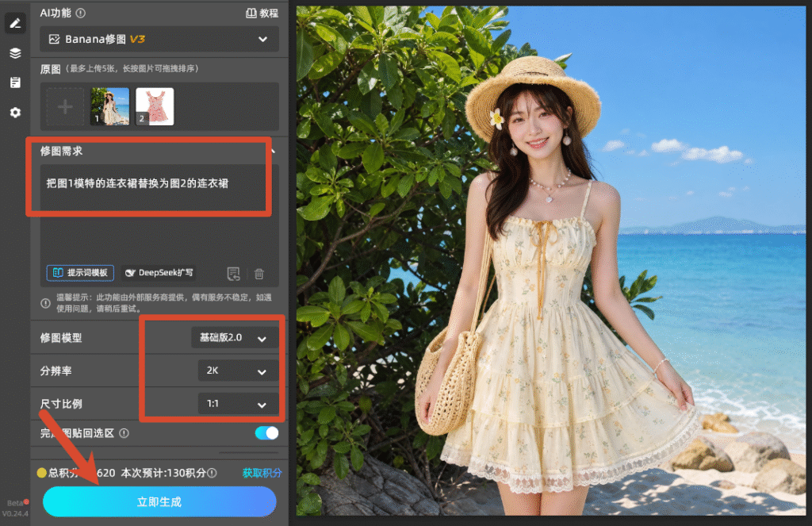Viewport: 812px width, 526px height.
Task: Open the Banana修图 V3 function dropdown
Action: [159, 40]
